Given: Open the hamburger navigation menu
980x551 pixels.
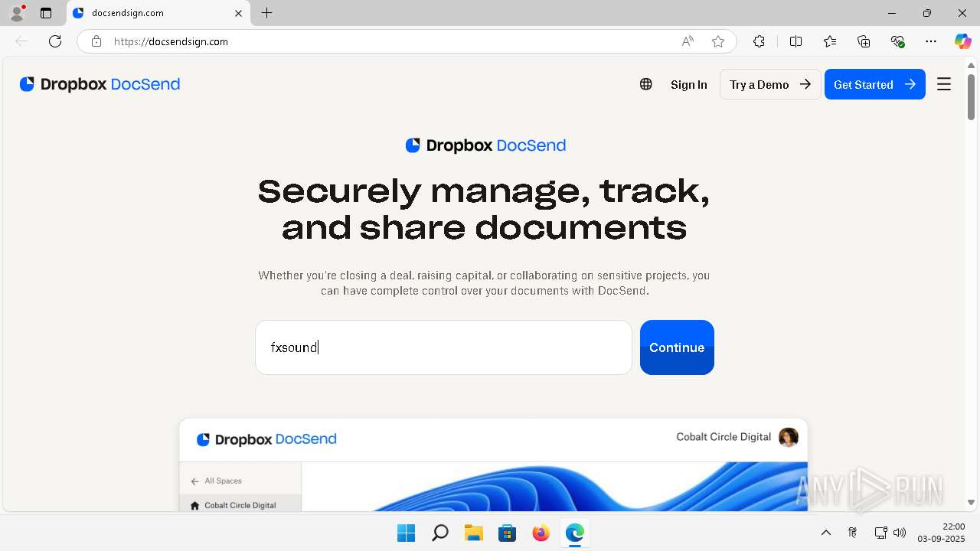Looking at the screenshot, I should pos(944,84).
